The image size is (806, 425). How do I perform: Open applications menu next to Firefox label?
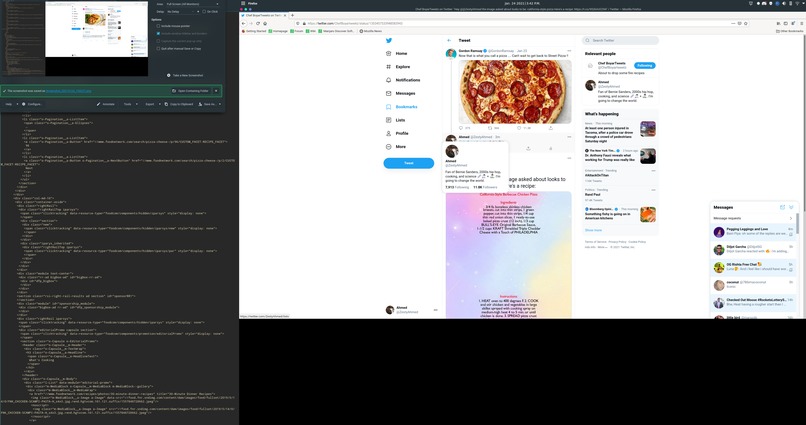point(243,3)
